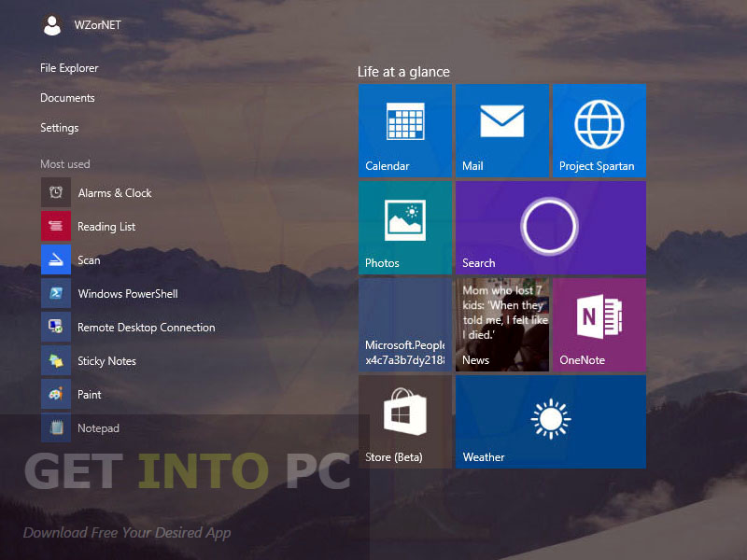
Task: Select the Alarms & Clock label
Action: 114,193
